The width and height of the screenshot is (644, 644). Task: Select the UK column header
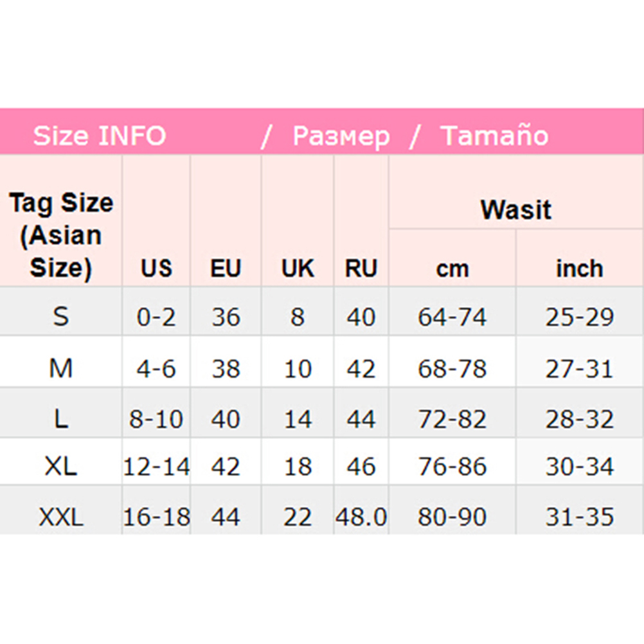pyautogui.click(x=298, y=269)
